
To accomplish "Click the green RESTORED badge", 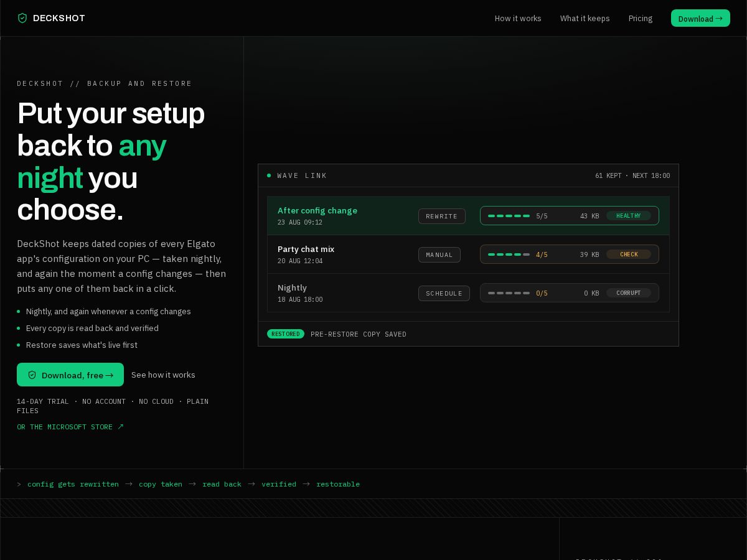I will click(286, 334).
